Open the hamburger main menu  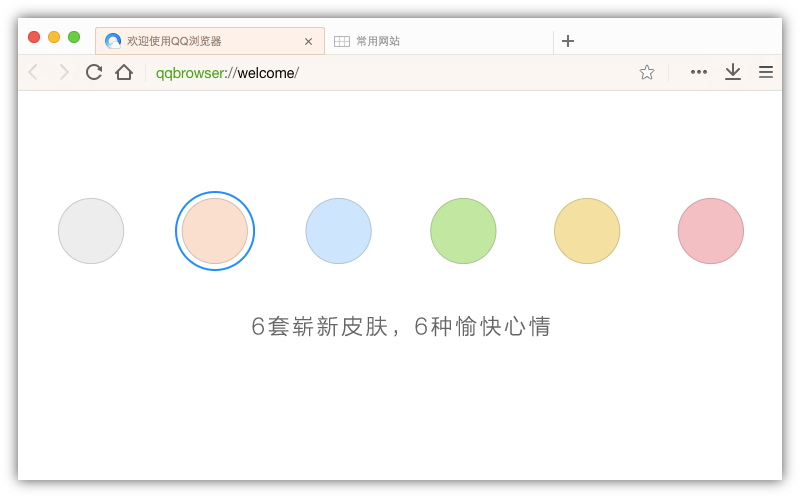click(x=766, y=72)
